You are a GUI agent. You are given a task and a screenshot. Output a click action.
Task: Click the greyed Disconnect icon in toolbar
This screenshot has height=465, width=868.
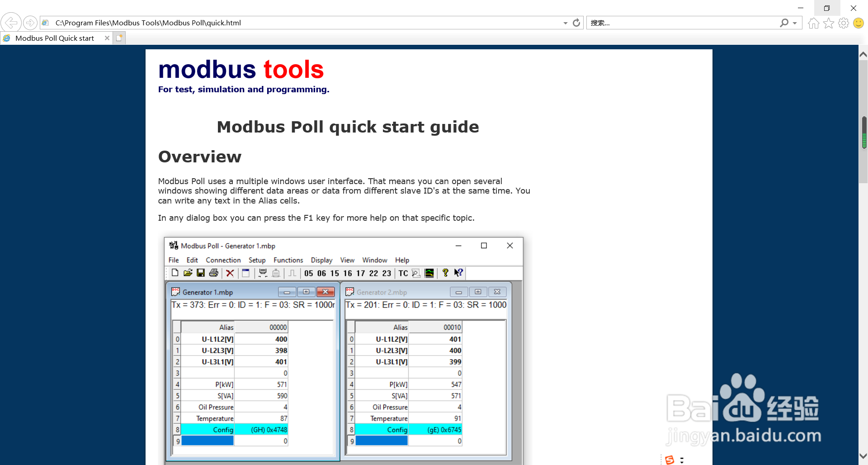276,273
